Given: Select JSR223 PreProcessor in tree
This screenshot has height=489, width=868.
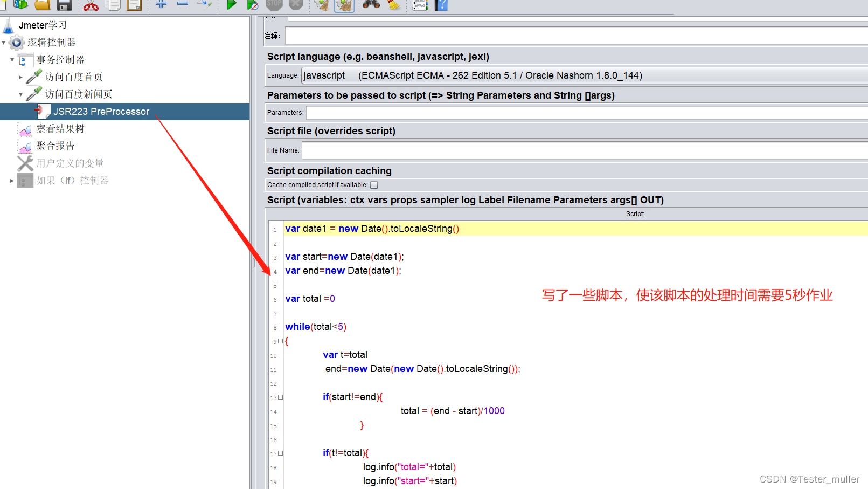Looking at the screenshot, I should (101, 112).
